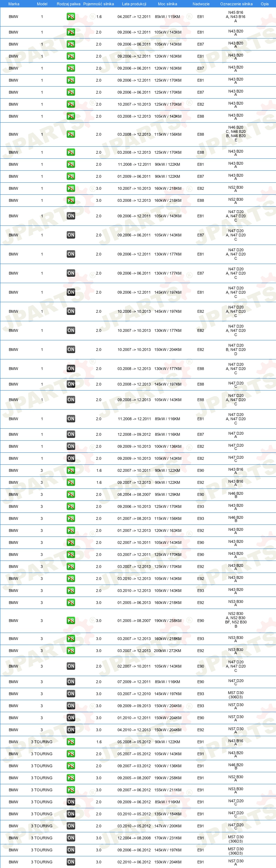Click petrol icon in 3 TOURING 190kW / 258KM row
Screen dimensions: 276x868
(x=71, y=778)
